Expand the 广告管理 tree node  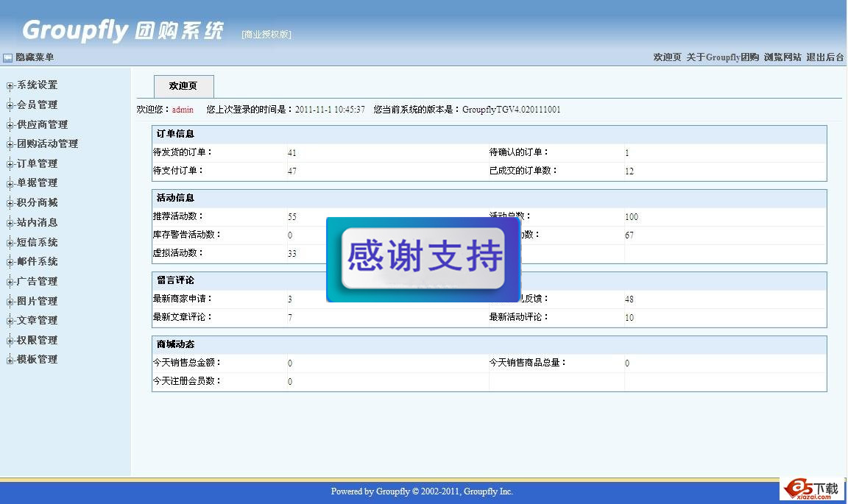click(10, 282)
